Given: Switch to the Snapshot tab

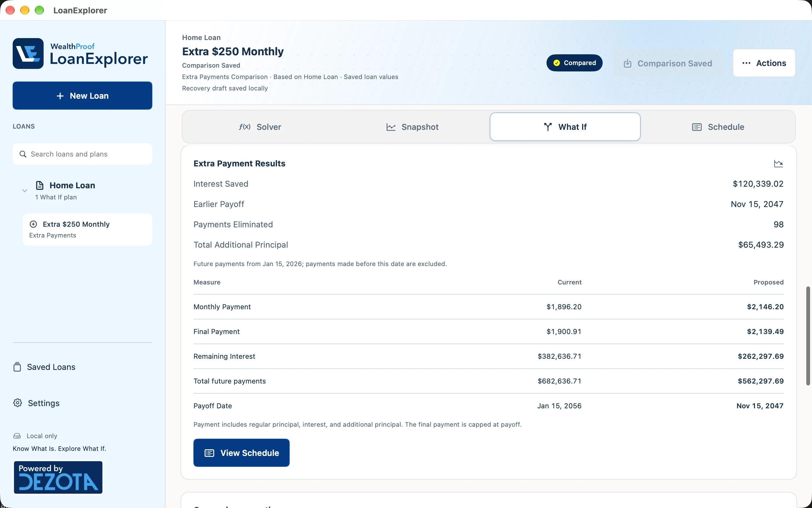Looking at the screenshot, I should 412,127.
